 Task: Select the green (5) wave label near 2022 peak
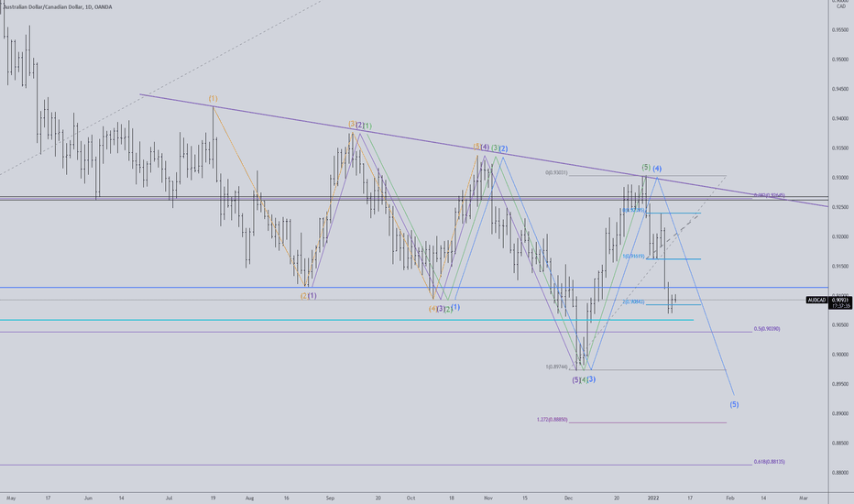click(646, 167)
